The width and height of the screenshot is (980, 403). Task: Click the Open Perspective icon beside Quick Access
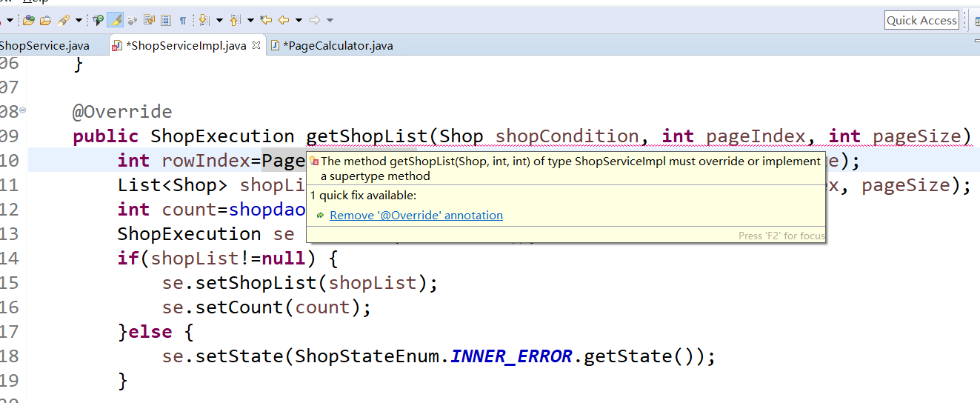click(976, 21)
